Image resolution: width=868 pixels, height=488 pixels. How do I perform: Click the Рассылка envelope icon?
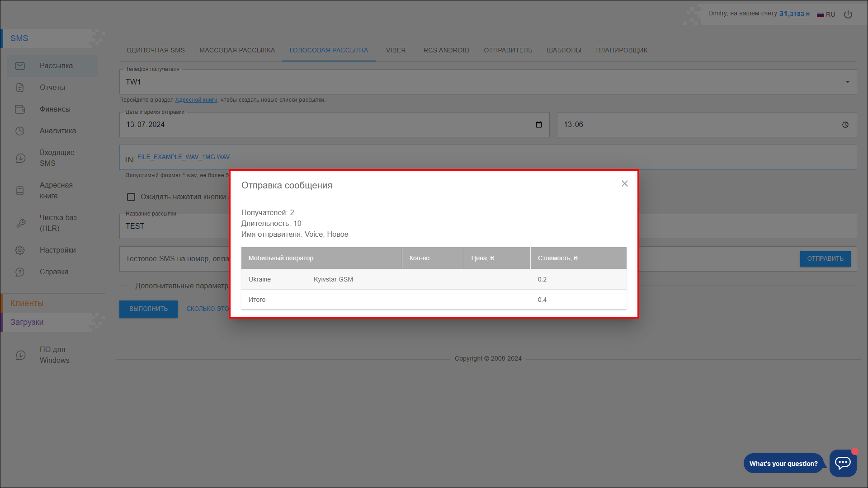pyautogui.click(x=20, y=66)
